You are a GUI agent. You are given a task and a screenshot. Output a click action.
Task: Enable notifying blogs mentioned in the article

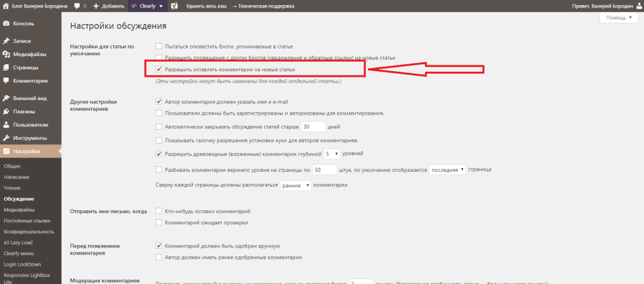[x=158, y=46]
